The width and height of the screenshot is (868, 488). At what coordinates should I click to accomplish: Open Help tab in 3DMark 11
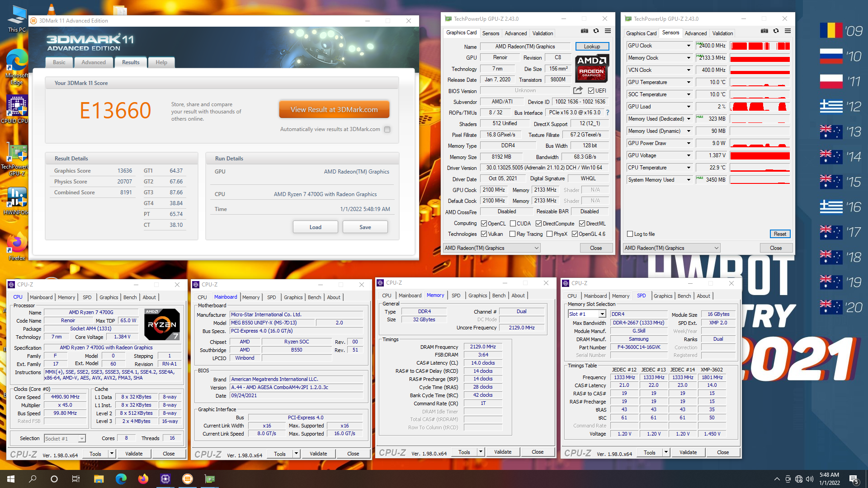point(161,62)
